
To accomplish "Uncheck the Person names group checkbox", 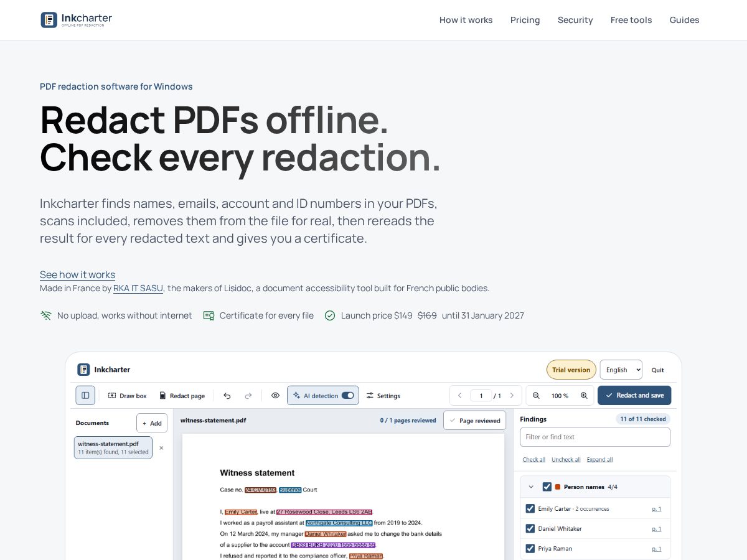I will pyautogui.click(x=547, y=487).
